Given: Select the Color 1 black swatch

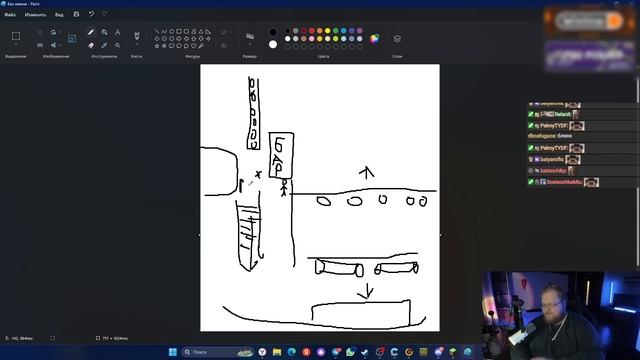Looking at the screenshot, I should point(273,32).
